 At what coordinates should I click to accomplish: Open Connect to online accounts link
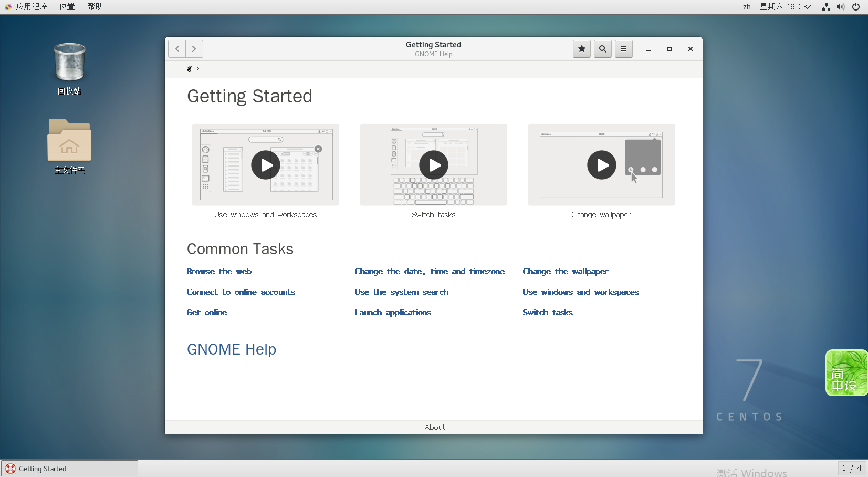point(241,292)
